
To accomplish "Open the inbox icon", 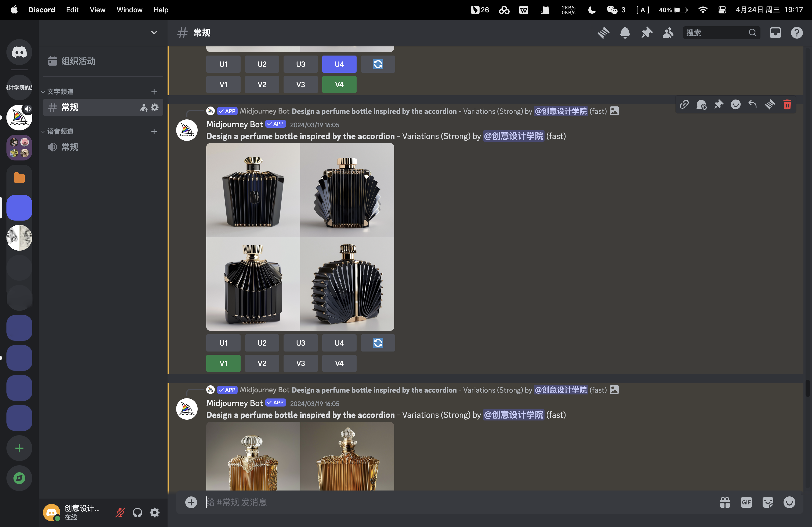I will (775, 33).
